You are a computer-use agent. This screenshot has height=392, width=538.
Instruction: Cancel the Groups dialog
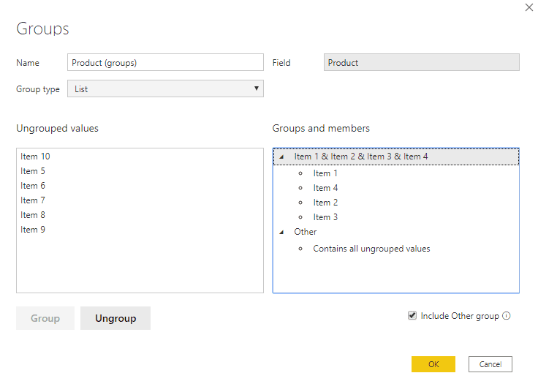[490, 364]
